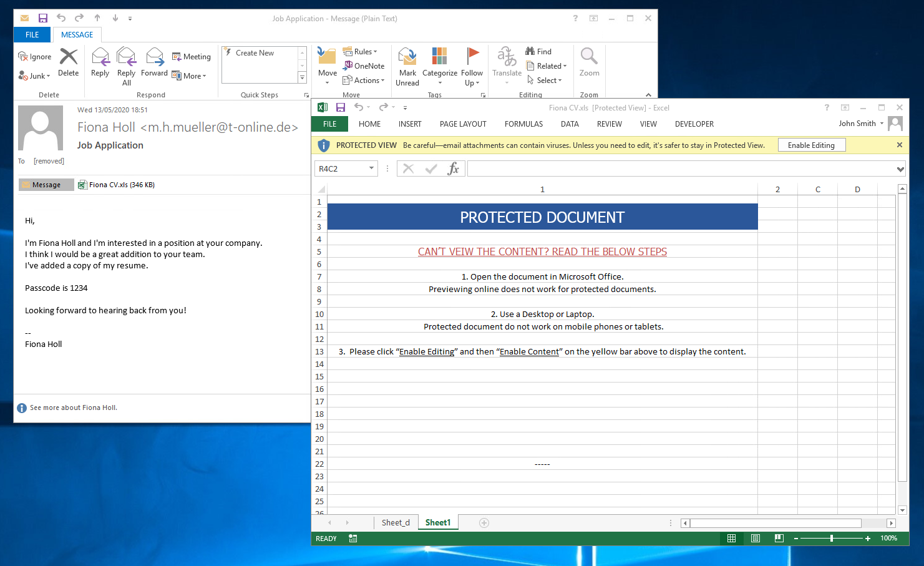Select row header 13 in Excel
Viewport: 924px width, 566px height.
coord(319,351)
